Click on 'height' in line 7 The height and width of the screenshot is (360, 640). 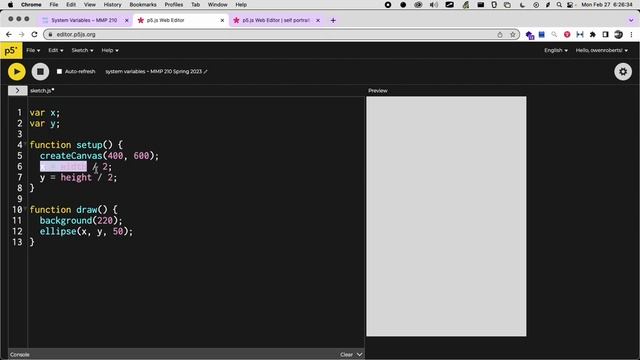point(76,178)
